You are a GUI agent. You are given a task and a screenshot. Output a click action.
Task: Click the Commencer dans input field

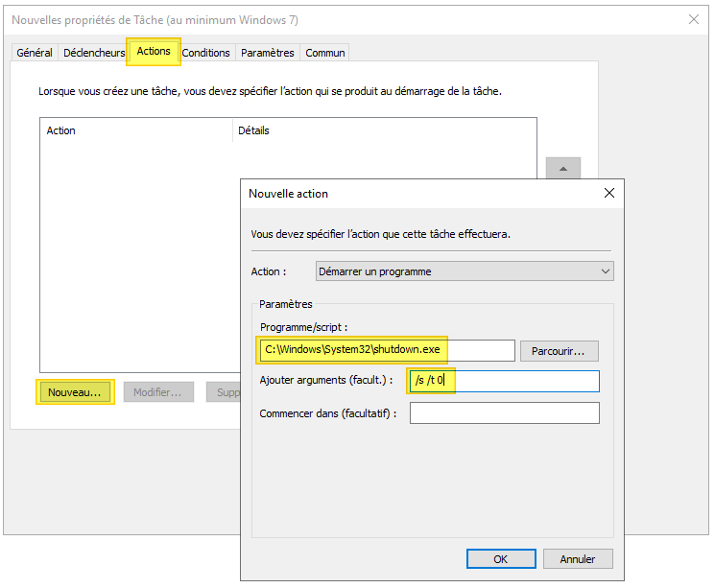[504, 413]
